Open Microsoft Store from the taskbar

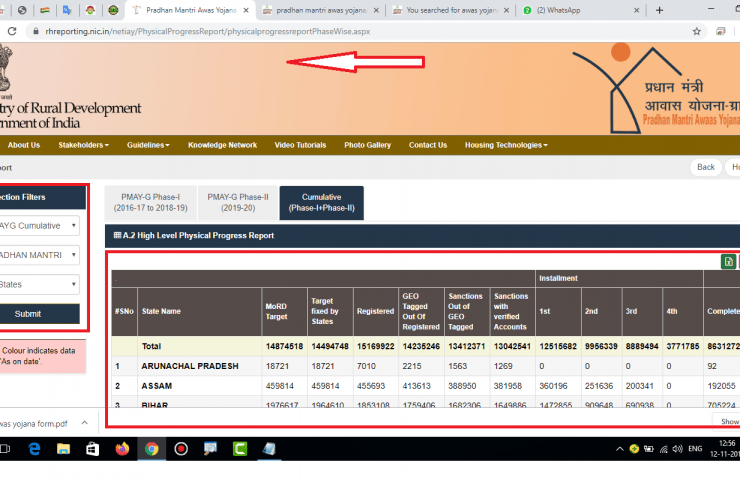tap(92, 449)
